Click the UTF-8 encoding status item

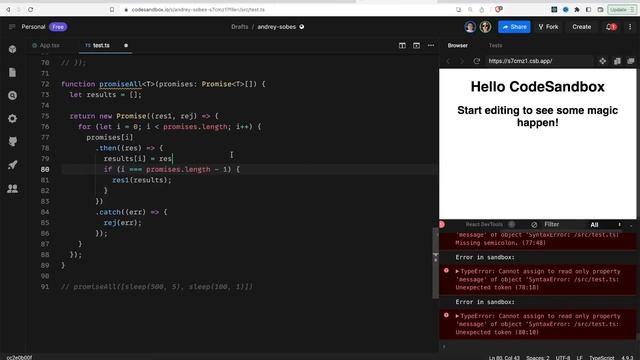tap(563, 358)
